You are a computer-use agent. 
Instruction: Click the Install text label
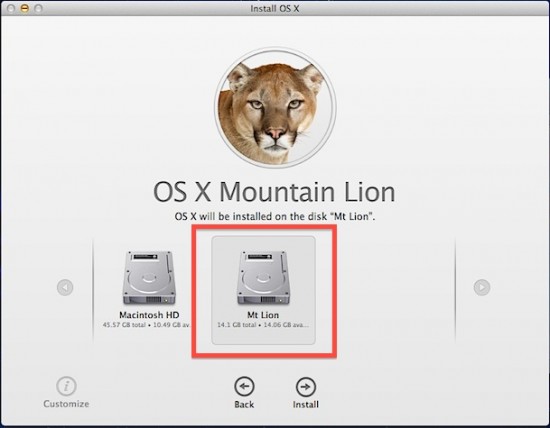click(x=306, y=404)
